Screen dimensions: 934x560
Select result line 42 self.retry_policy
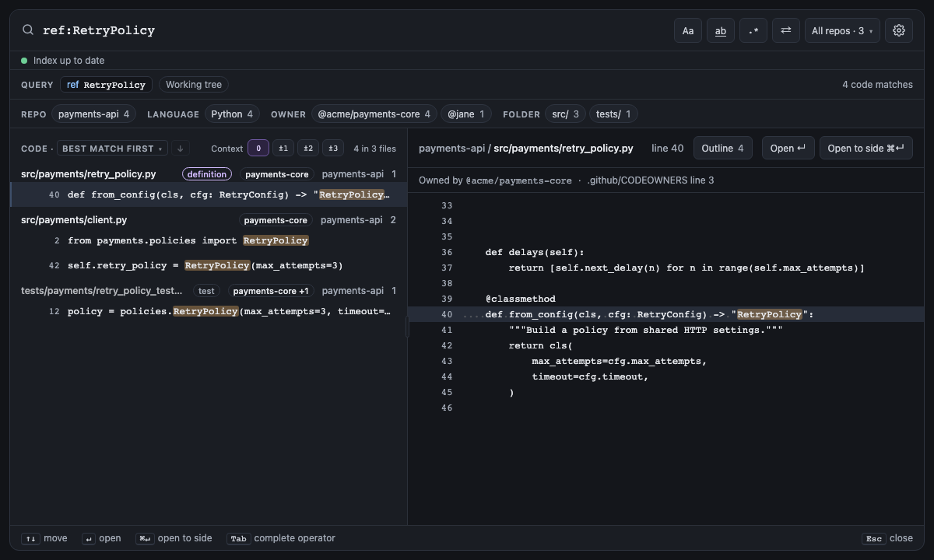[209, 265]
